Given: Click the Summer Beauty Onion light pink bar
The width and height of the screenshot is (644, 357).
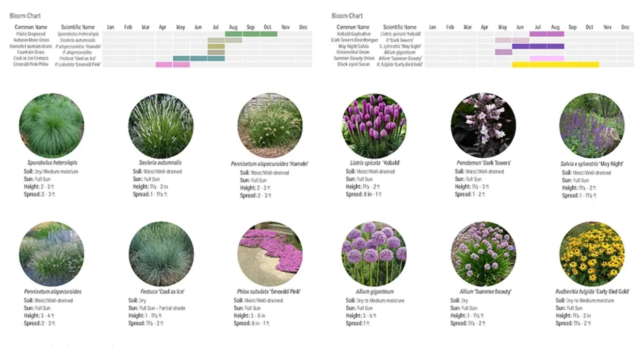Looking at the screenshot, I should click(x=547, y=58).
